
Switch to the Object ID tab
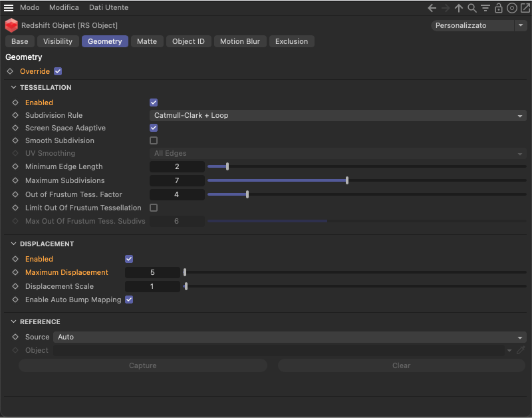(188, 41)
